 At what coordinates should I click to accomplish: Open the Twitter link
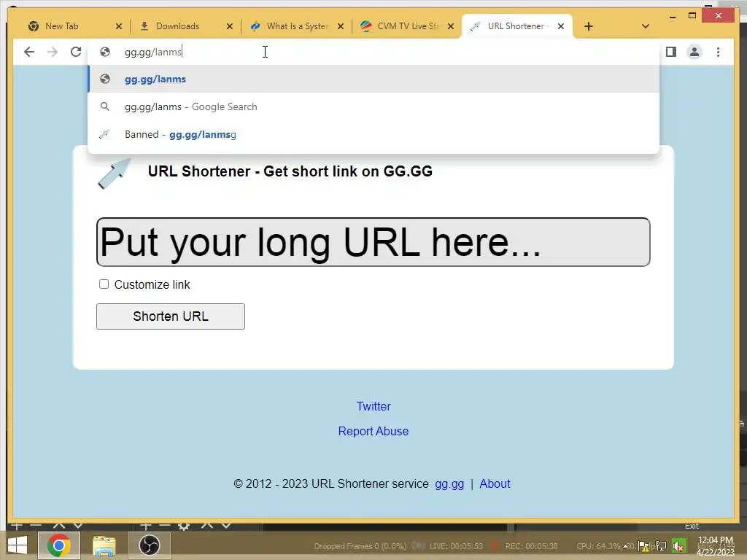373,406
